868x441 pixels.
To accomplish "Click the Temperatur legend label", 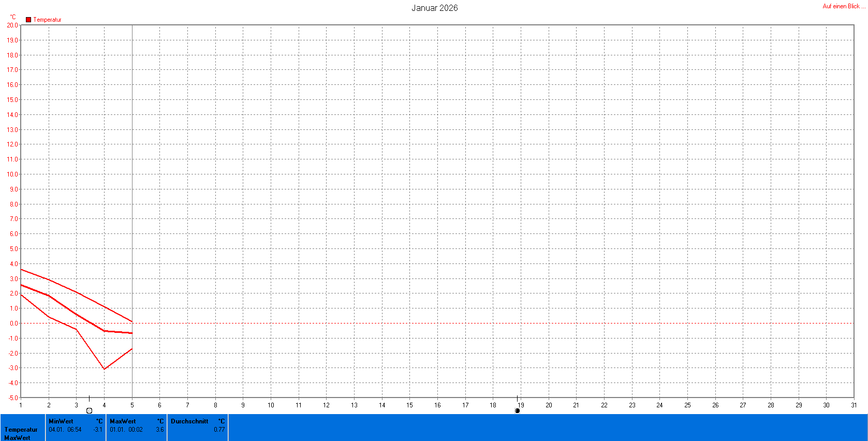I will coord(47,20).
